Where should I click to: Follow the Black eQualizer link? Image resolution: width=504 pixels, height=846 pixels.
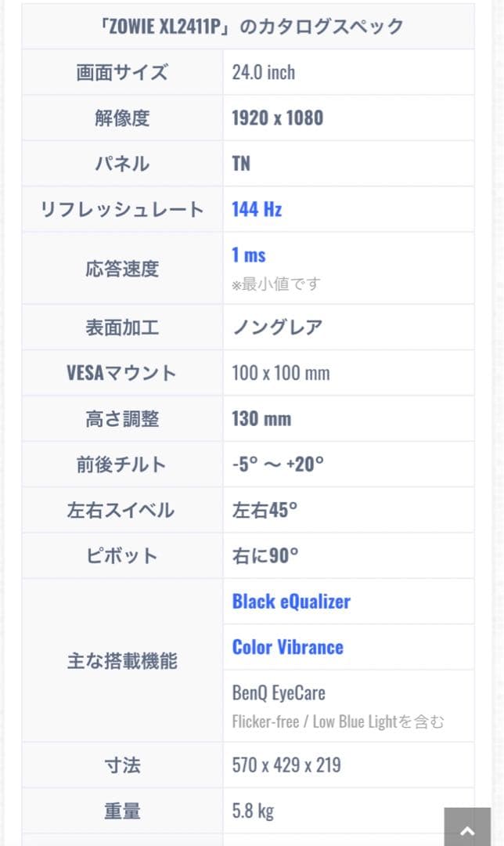(x=291, y=602)
